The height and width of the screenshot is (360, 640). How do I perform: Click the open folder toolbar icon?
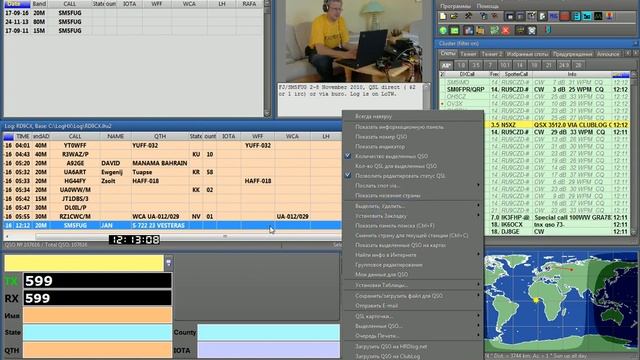[x=454, y=17]
